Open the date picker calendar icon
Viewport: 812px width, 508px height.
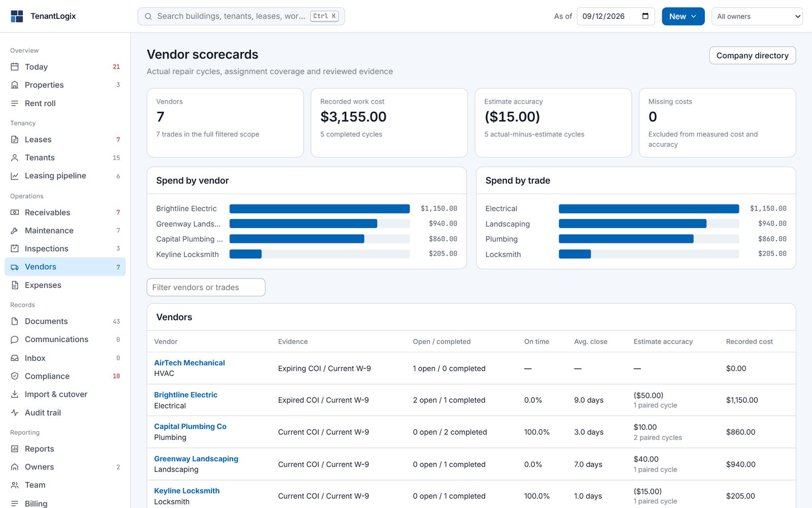645,16
